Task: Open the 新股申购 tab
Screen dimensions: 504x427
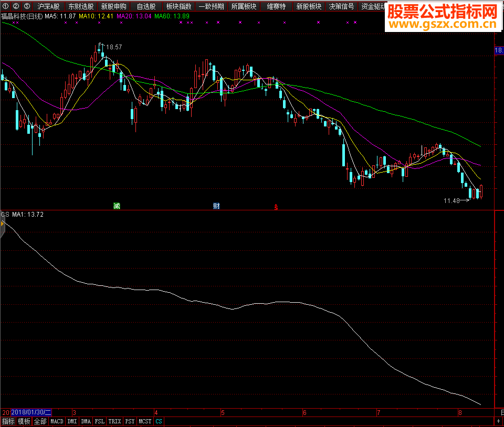Action: coord(113,6)
